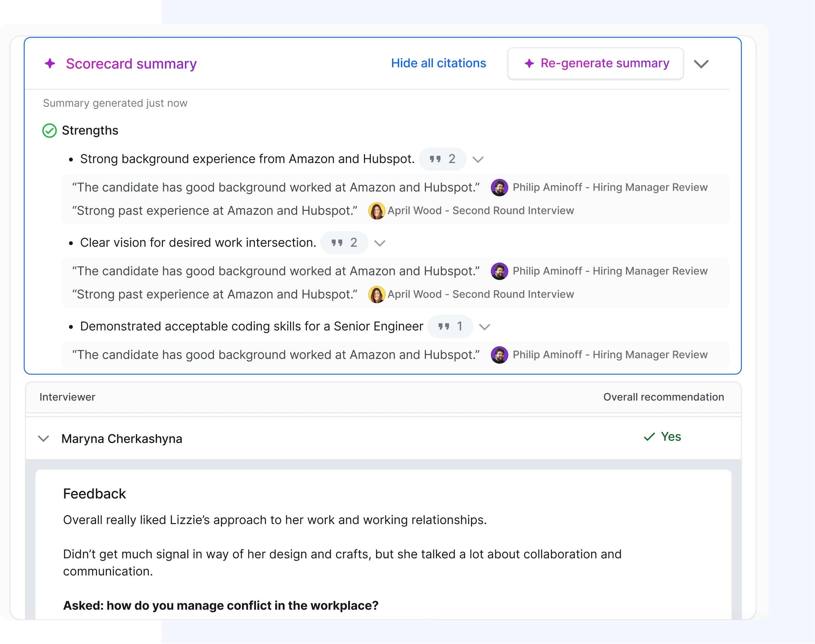815x644 pixels.
Task: Click the citation badge on Clear vision bullet
Action: coord(344,242)
